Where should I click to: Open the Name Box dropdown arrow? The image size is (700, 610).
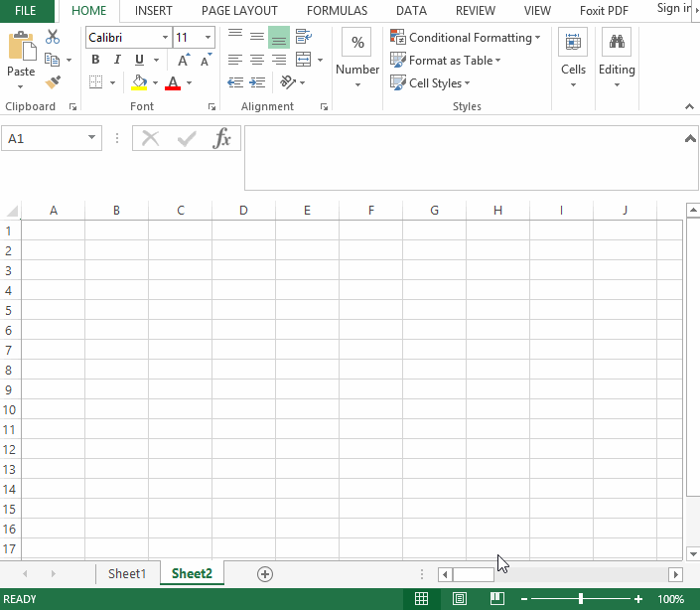(92, 139)
